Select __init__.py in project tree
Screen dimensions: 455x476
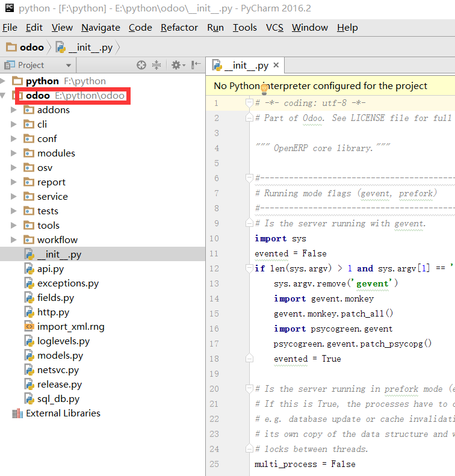[59, 255]
